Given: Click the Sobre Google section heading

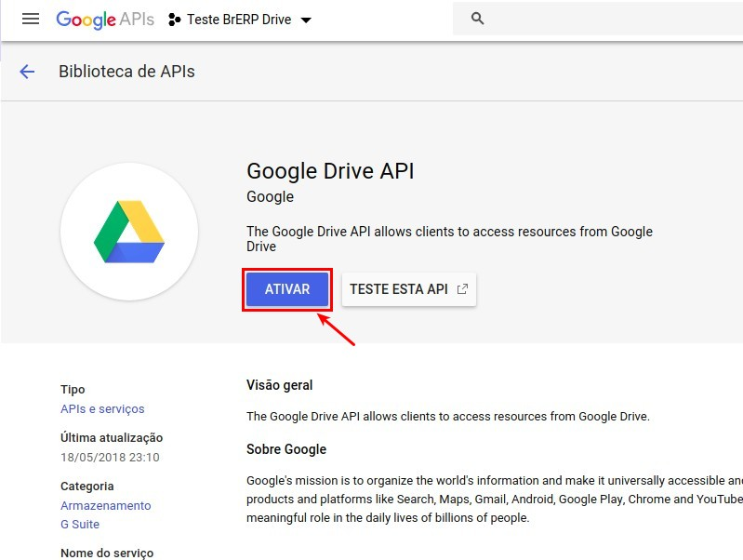Looking at the screenshot, I should (x=285, y=449).
